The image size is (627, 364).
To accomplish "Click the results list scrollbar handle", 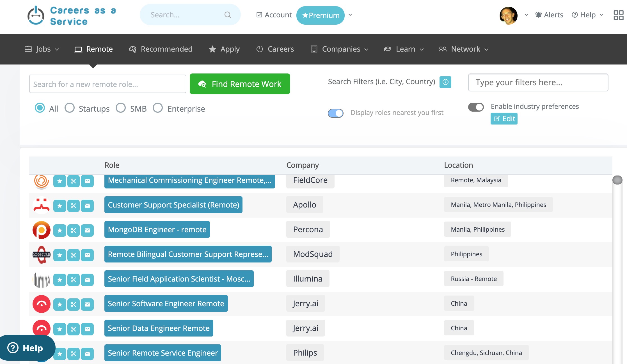I will [617, 180].
